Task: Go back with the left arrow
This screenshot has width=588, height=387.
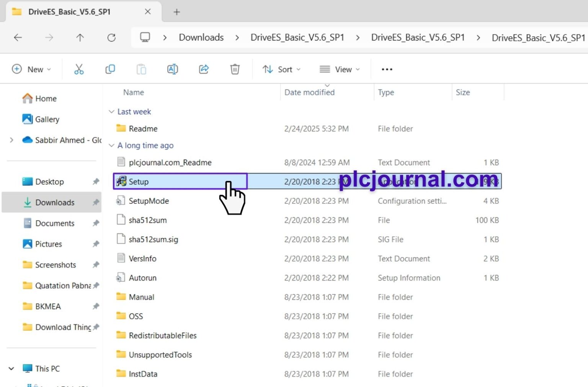Action: click(x=18, y=37)
